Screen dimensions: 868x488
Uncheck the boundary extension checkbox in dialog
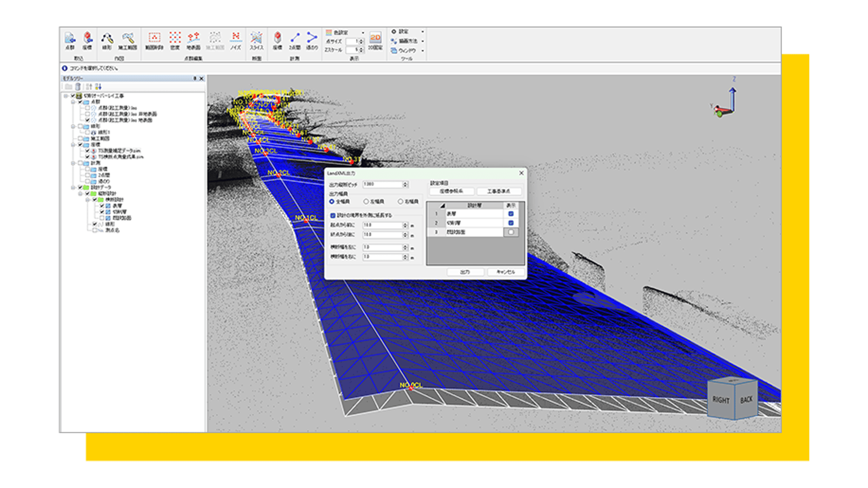(333, 215)
